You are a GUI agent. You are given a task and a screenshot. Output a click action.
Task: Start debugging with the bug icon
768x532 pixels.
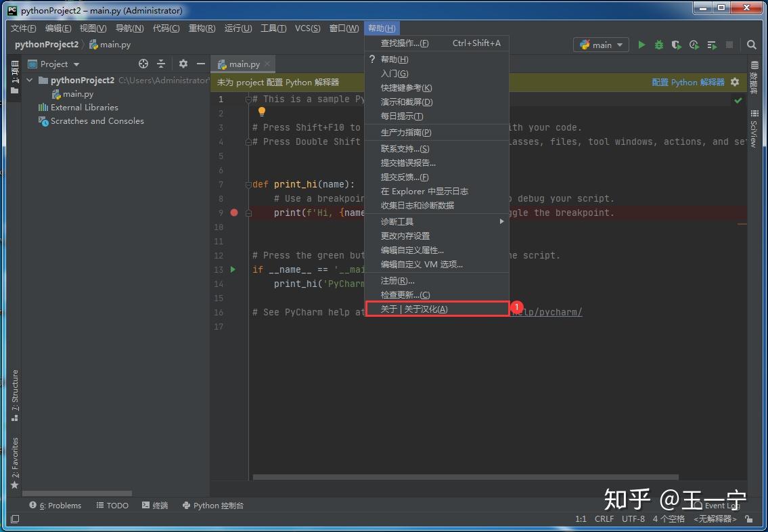659,45
